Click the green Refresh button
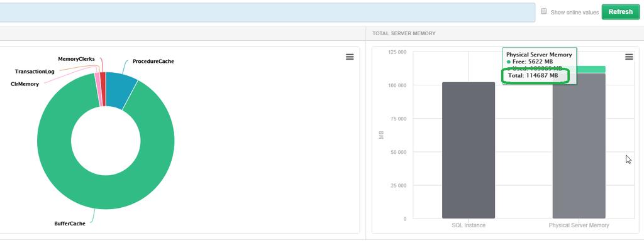Viewport: 644px width, 243px height. pos(621,12)
